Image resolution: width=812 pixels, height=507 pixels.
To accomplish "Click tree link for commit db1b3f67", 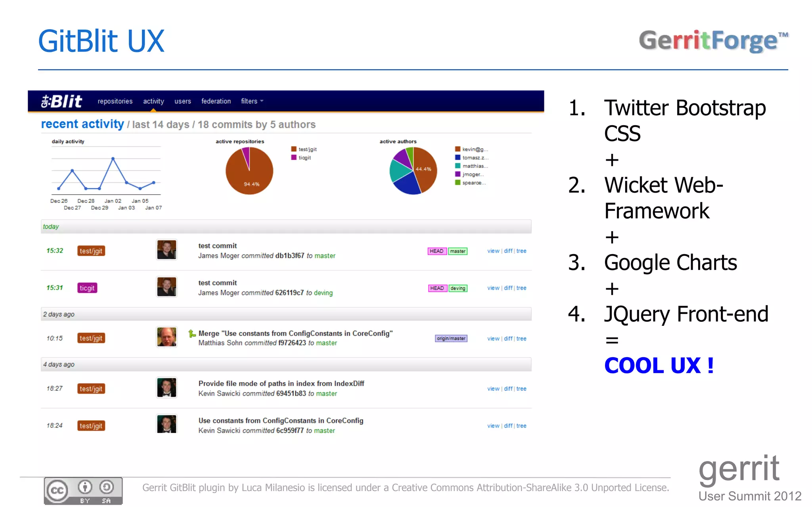I will pyautogui.click(x=521, y=251).
